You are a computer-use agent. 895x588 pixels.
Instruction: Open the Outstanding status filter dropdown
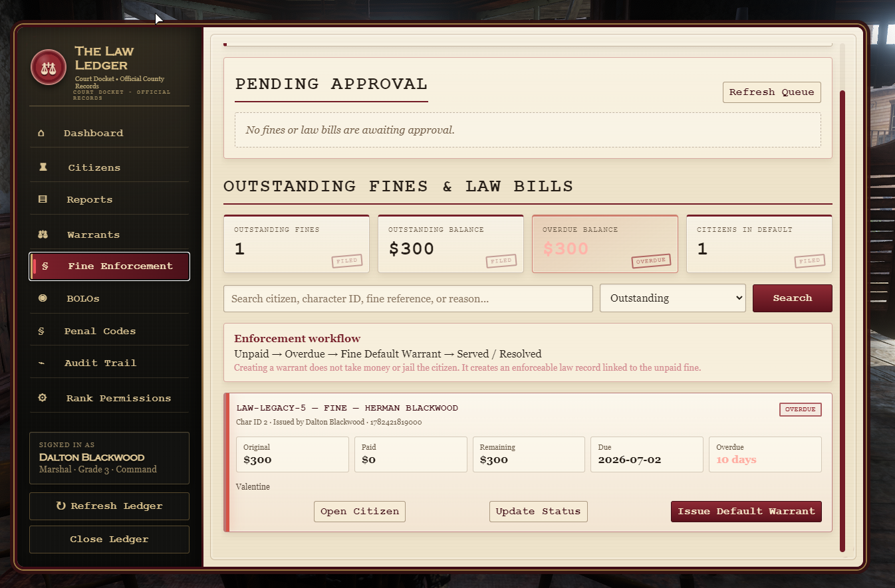point(673,298)
